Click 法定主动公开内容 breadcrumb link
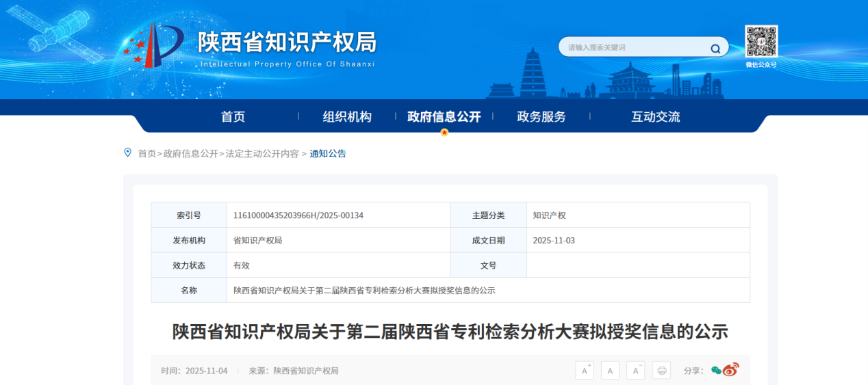 pos(262,154)
